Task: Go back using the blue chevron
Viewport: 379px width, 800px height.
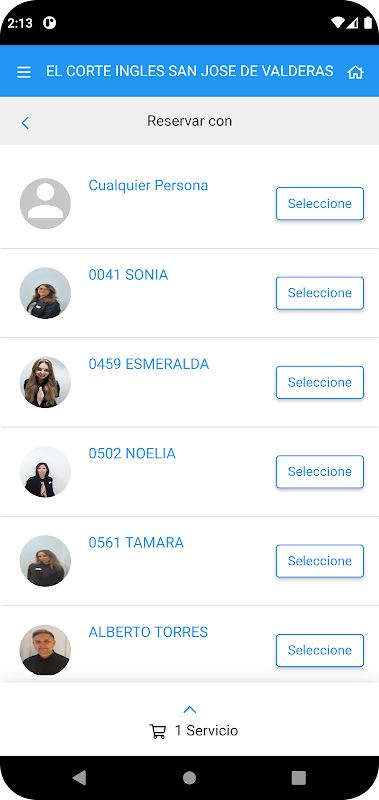Action: click(25, 122)
